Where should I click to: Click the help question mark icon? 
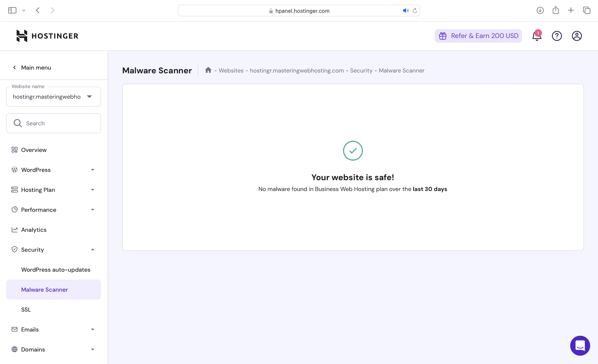tap(557, 36)
